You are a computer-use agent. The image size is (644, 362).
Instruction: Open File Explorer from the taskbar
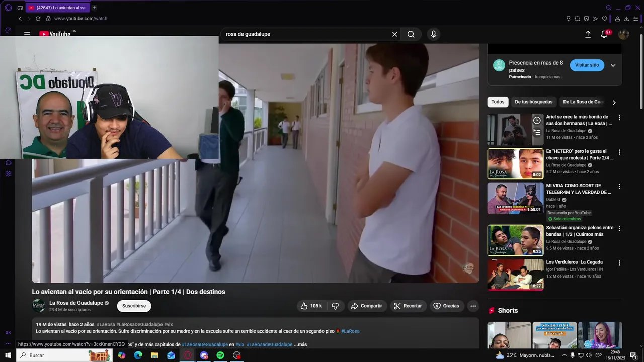click(154, 355)
